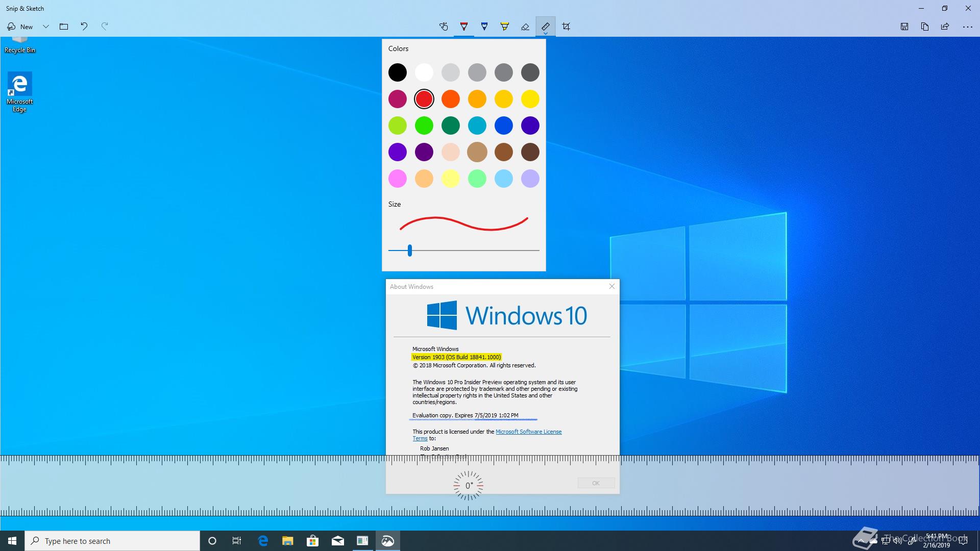Click OK button in About Windows

596,483
